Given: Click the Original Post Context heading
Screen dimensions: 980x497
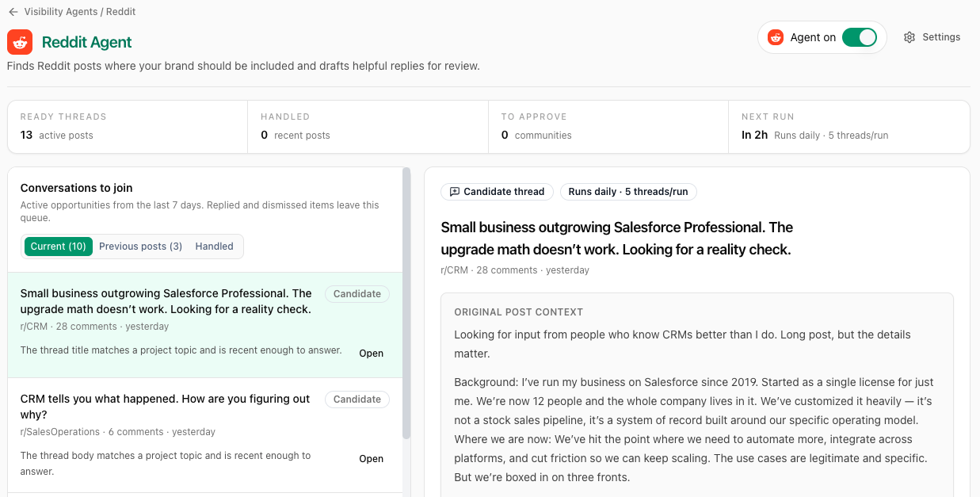Looking at the screenshot, I should [518, 312].
